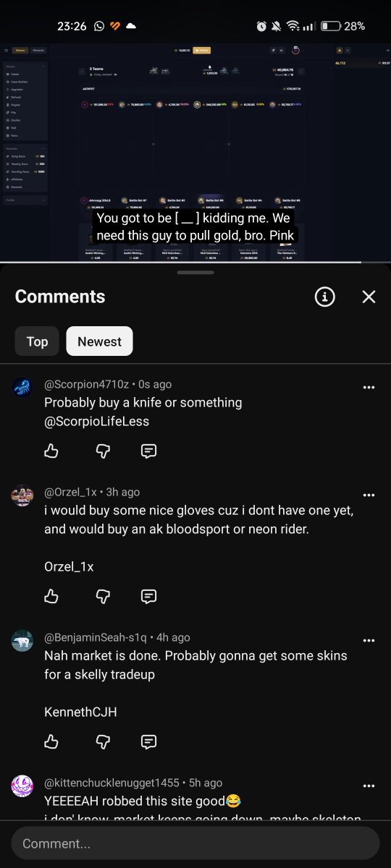Like the comment by @BenjaminSeah-s1q
Image resolution: width=391 pixels, height=868 pixels.
(x=51, y=741)
